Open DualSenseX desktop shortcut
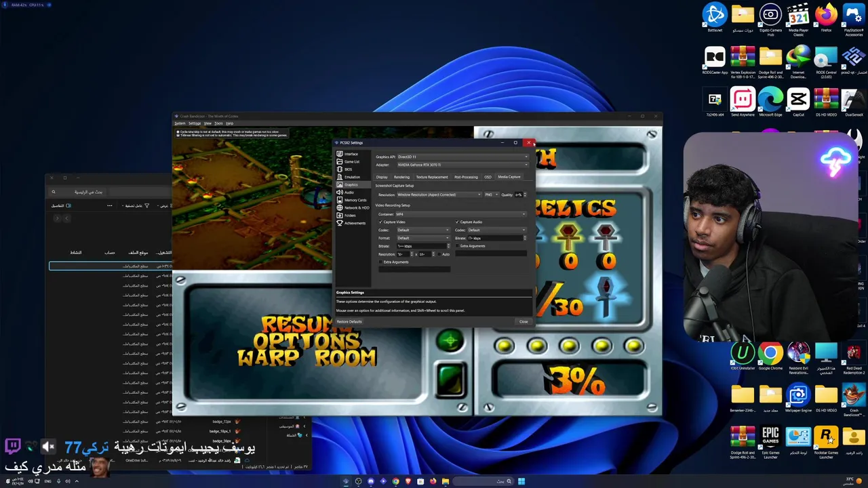 point(854,103)
